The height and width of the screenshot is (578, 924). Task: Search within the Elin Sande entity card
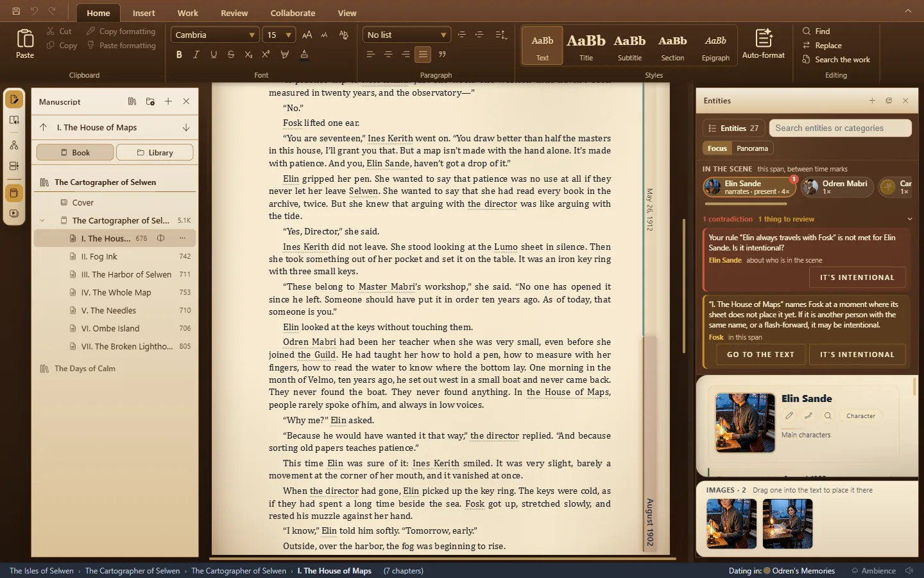point(828,416)
